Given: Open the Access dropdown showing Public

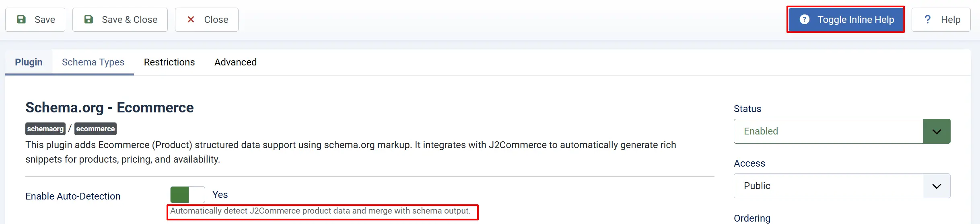Looking at the screenshot, I should 842,186.
